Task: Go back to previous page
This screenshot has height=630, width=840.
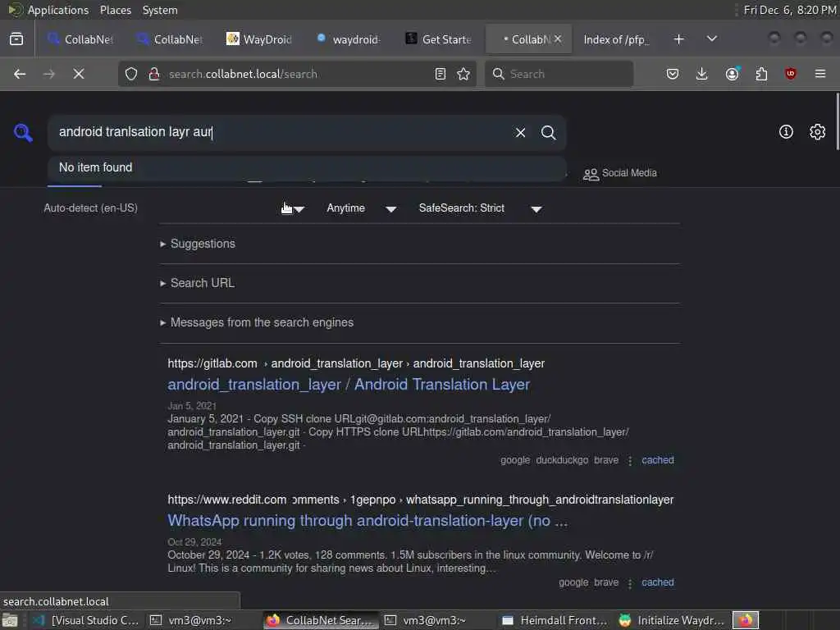Action: 20,74
